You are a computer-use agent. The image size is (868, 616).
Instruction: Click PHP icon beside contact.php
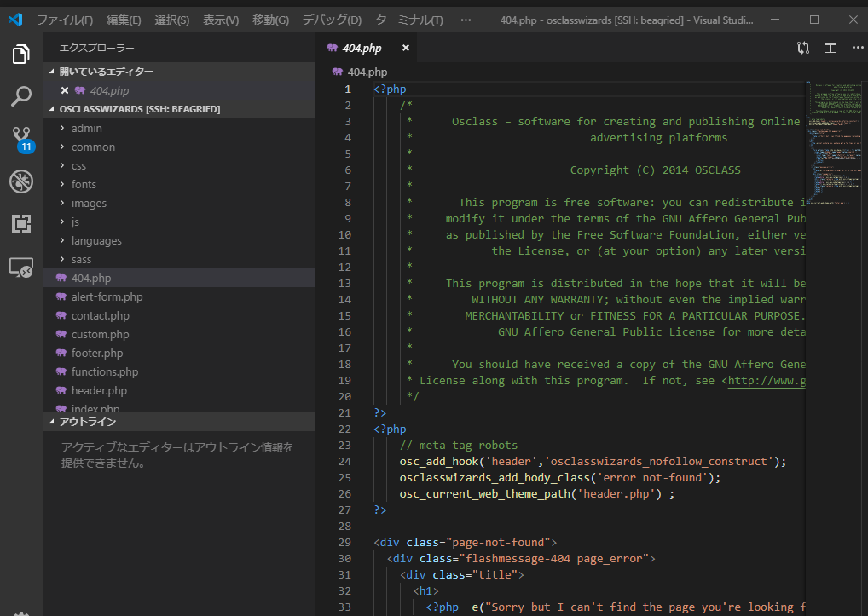pos(61,316)
